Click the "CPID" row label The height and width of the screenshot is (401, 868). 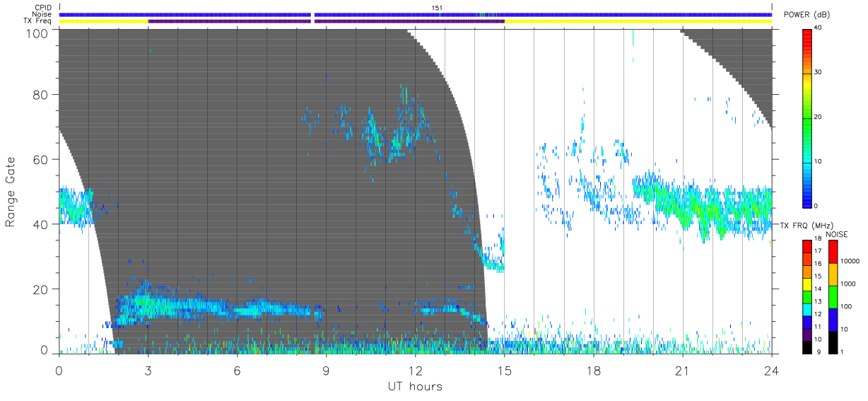coord(43,8)
